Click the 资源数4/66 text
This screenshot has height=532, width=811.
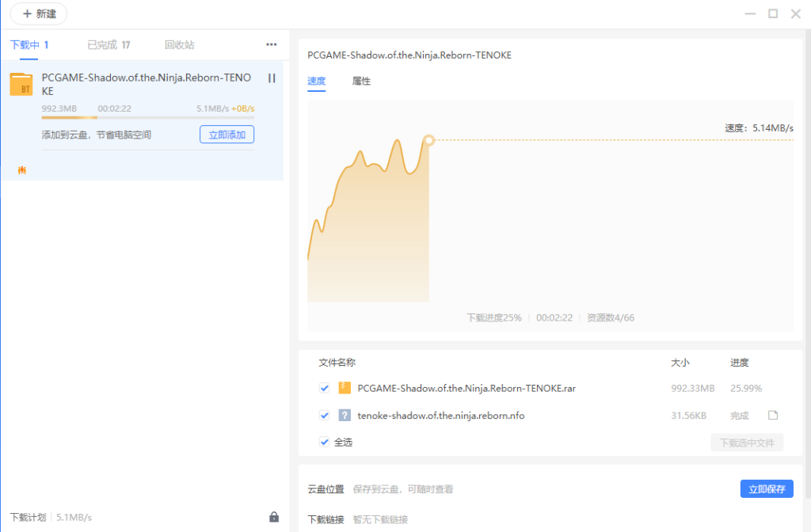click(x=611, y=317)
